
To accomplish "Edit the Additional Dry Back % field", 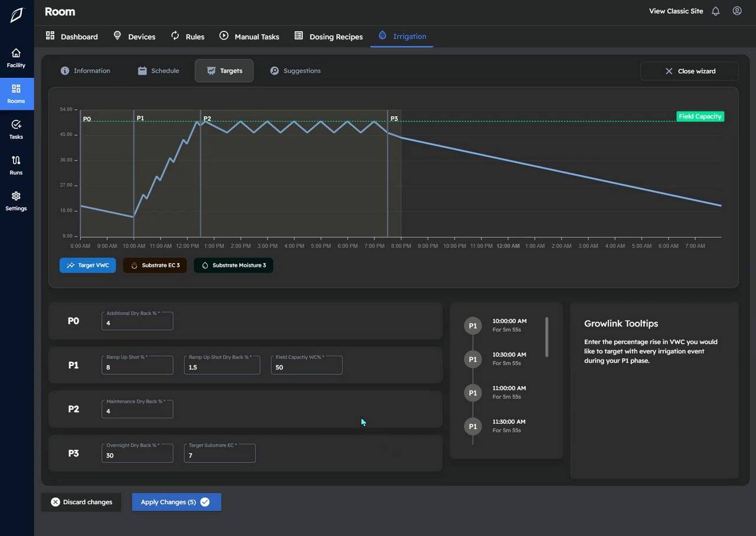I will click(x=137, y=321).
